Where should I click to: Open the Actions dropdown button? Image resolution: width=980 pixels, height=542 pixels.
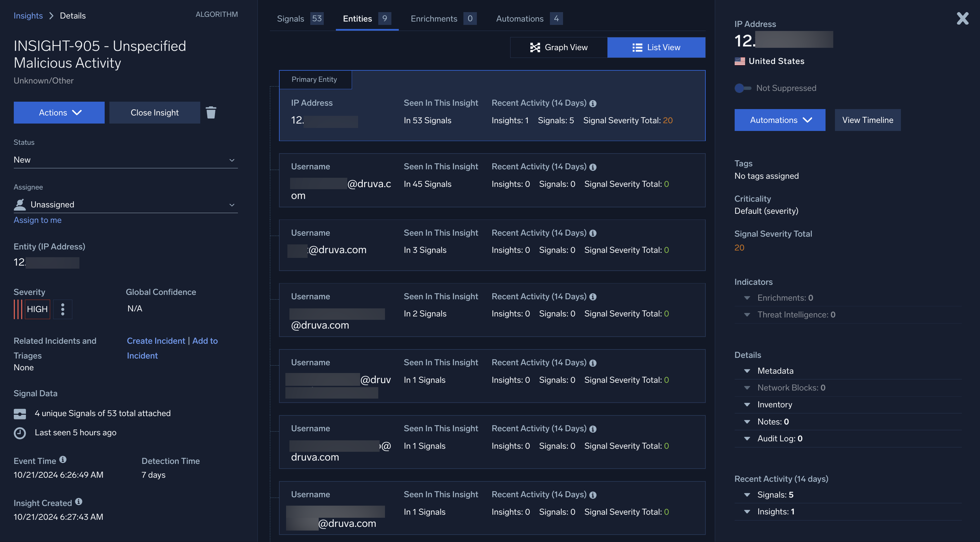click(x=59, y=112)
